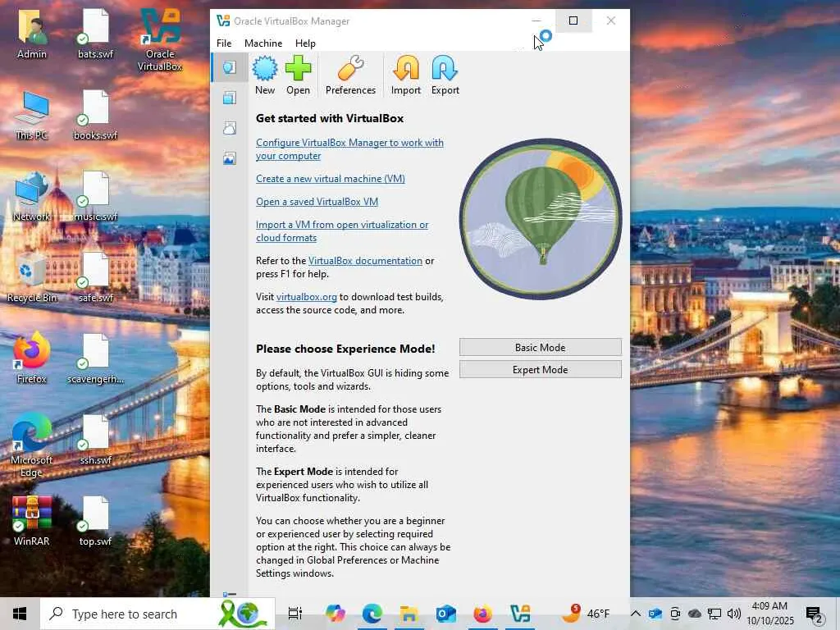This screenshot has height=630, width=840.
Task: Select the Network desktop icon
Action: [32, 197]
